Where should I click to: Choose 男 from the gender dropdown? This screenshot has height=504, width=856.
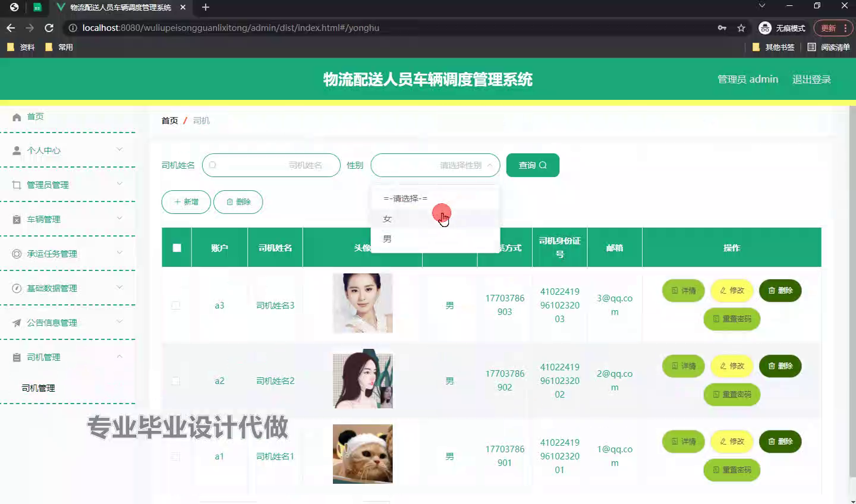[x=435, y=239]
